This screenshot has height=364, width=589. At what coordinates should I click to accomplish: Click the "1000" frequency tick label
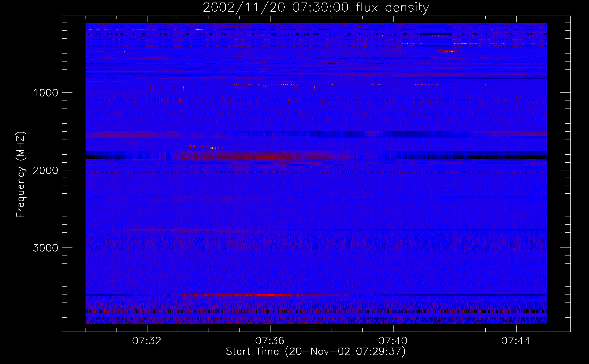46,93
